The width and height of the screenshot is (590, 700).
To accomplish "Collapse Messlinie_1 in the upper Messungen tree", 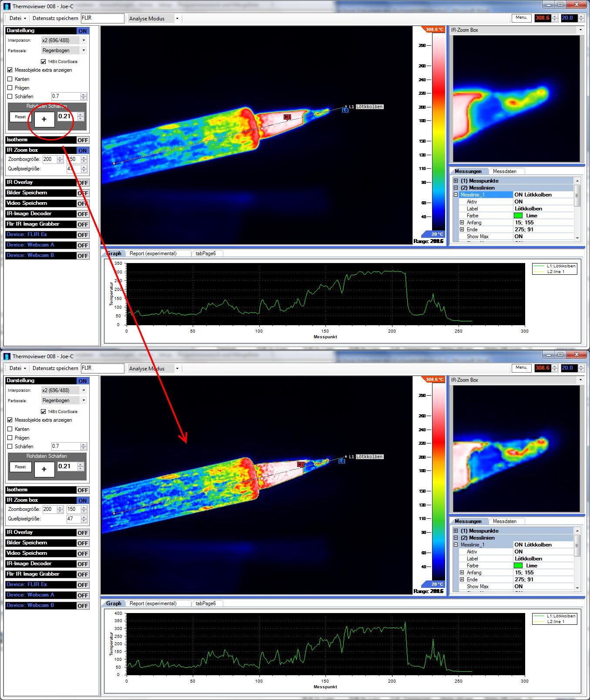I will pyautogui.click(x=456, y=195).
